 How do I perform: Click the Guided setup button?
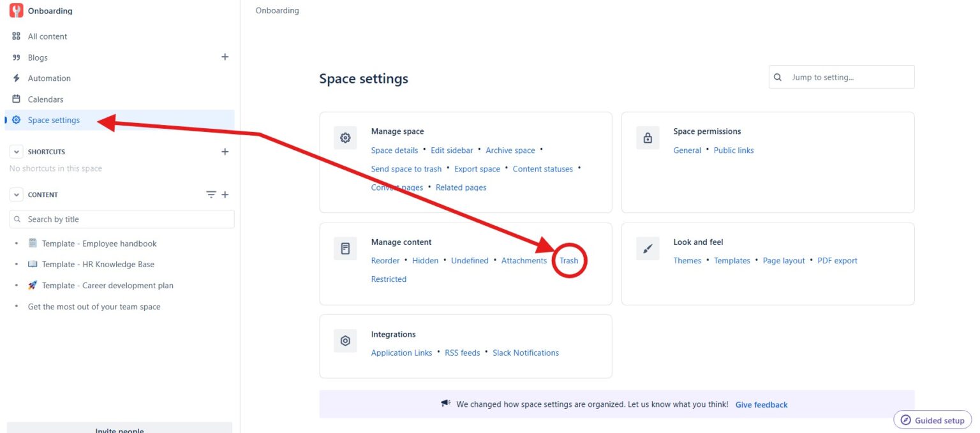933,420
